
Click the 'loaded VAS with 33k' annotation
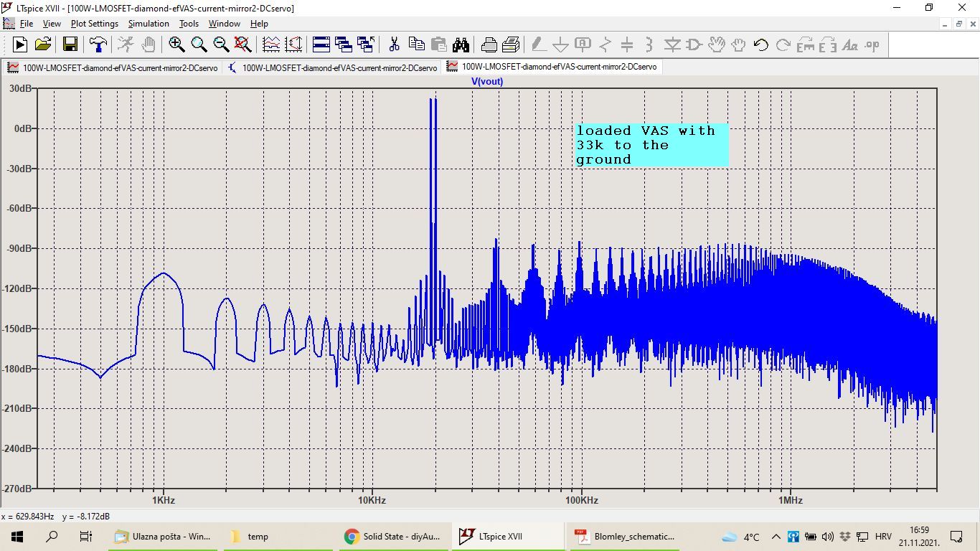click(x=652, y=145)
